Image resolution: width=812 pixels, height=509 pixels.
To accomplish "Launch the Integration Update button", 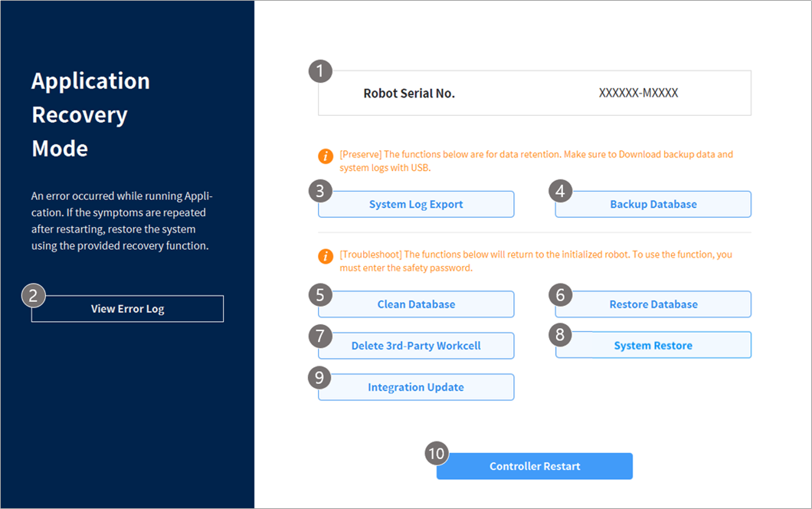I will point(416,387).
